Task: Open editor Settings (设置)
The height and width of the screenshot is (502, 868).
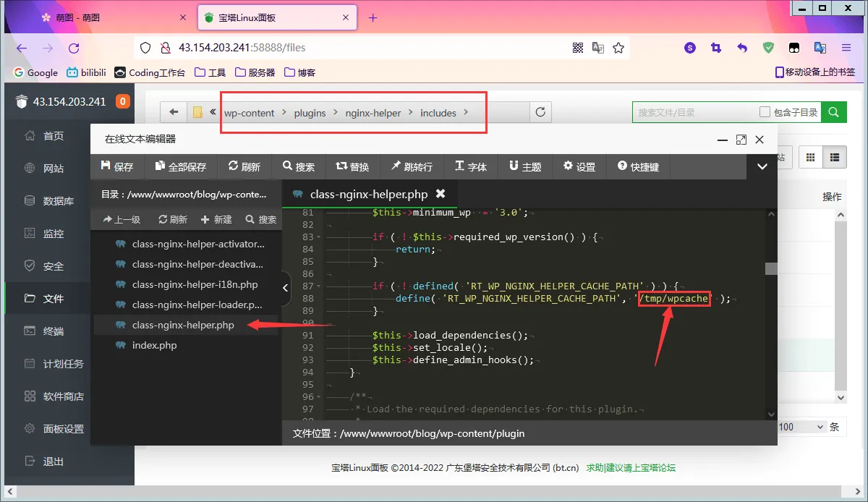Action: pyautogui.click(x=579, y=166)
